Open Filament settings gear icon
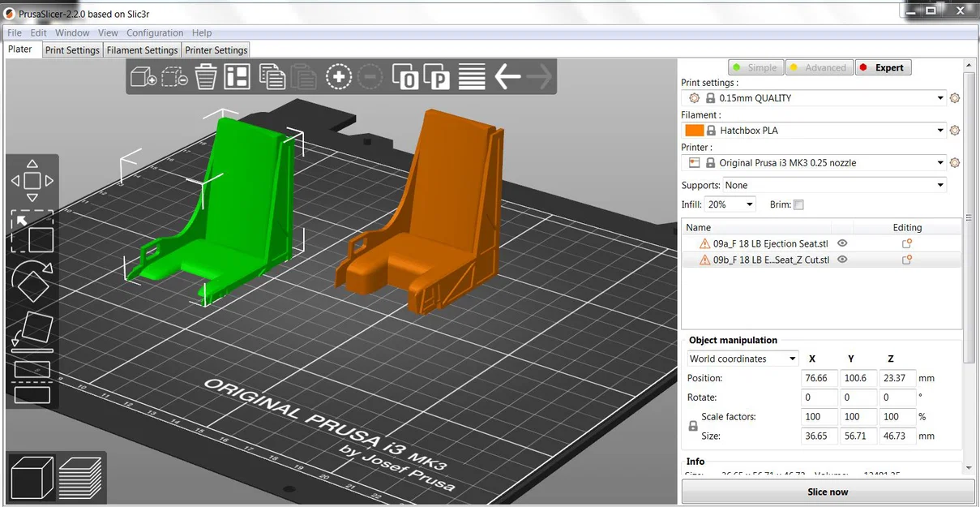This screenshot has height=507, width=980. pos(955,131)
